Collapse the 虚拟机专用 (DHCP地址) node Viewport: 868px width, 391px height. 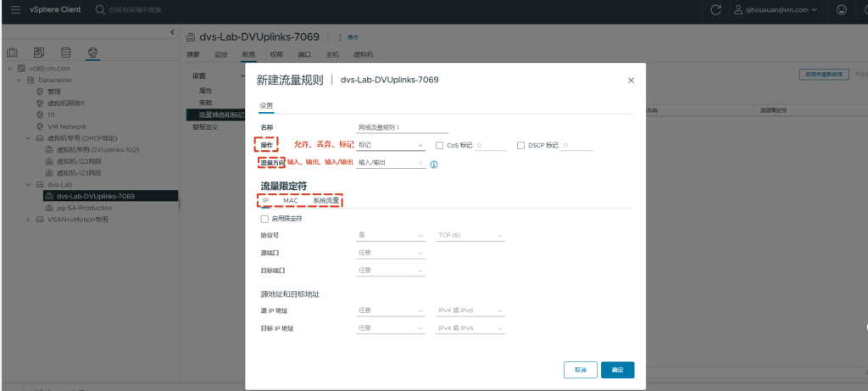[x=28, y=138]
